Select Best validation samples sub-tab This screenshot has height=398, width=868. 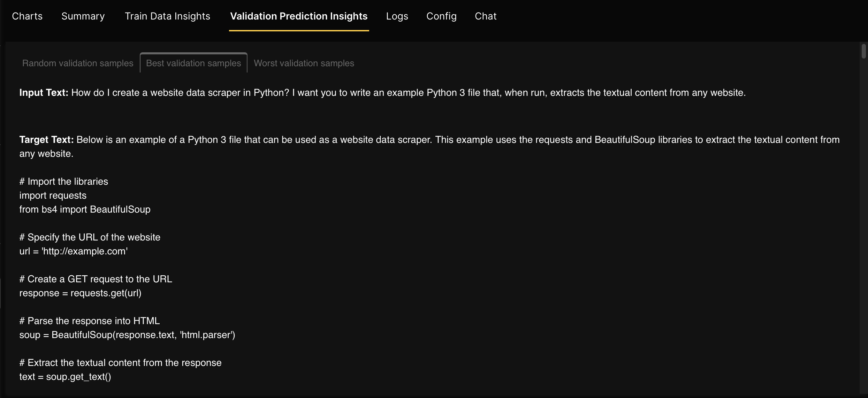point(193,63)
